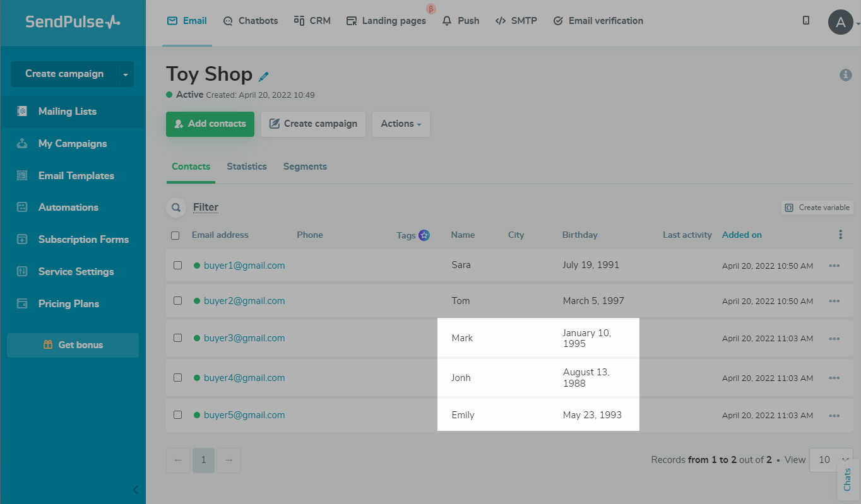This screenshot has height=504, width=861.
Task: Open the more options for buyer4 row
Action: 834,378
